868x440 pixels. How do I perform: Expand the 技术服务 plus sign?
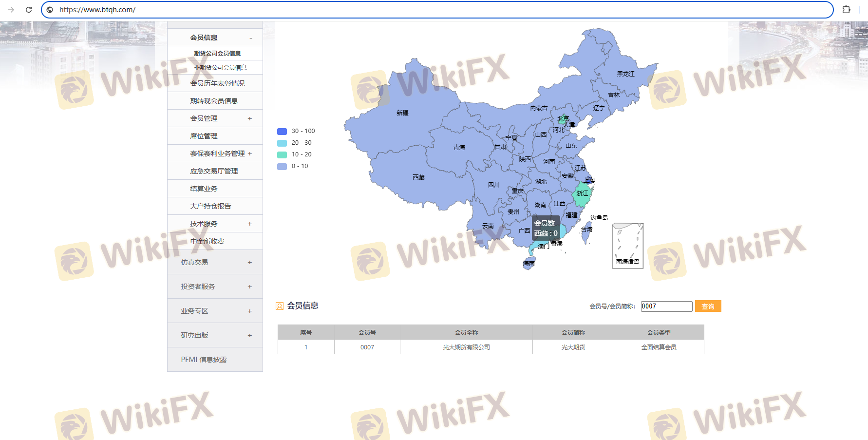pos(250,224)
